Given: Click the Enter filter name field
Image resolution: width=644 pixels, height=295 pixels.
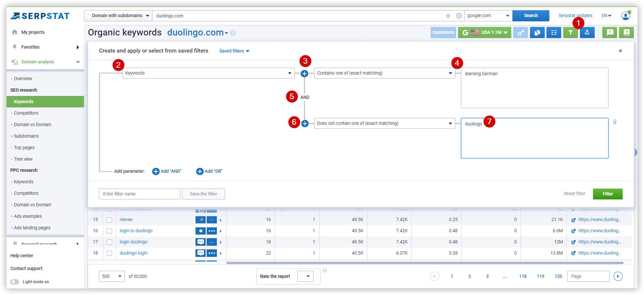Looking at the screenshot, I should [x=140, y=194].
